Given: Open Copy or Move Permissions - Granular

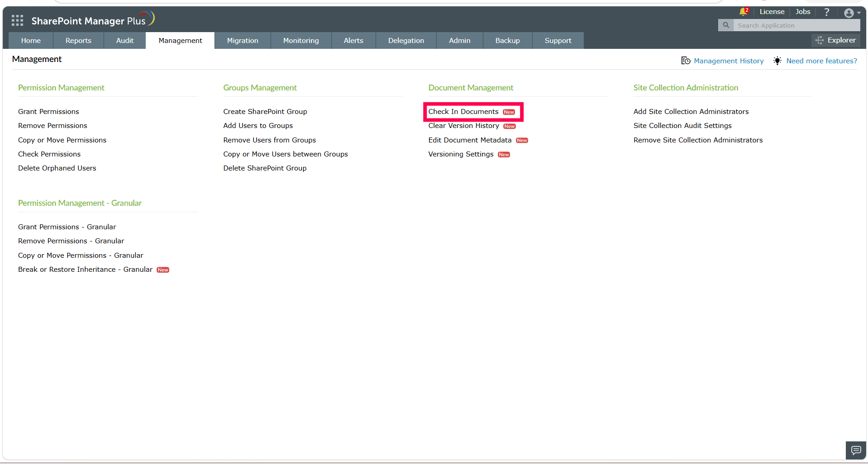Looking at the screenshot, I should (x=81, y=256).
